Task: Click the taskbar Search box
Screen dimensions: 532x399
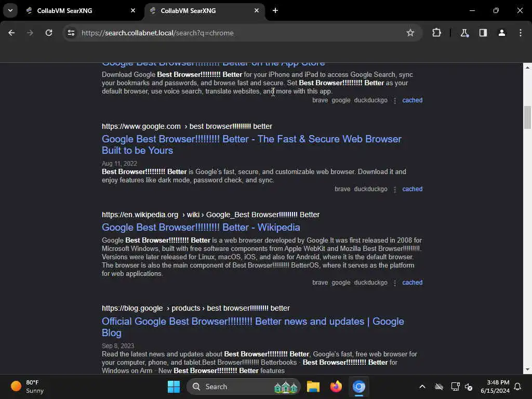Action: (x=244, y=387)
